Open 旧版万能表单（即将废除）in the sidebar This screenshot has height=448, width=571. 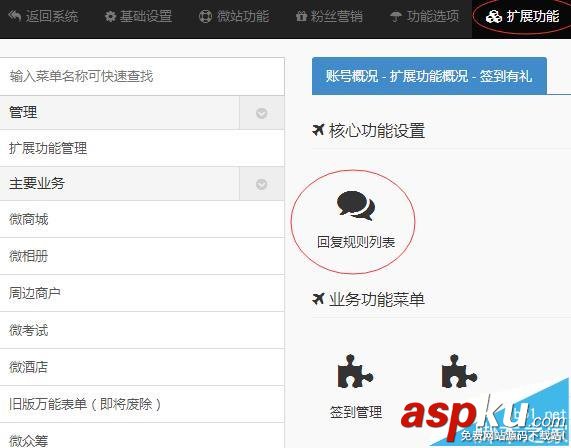[x=142, y=404]
